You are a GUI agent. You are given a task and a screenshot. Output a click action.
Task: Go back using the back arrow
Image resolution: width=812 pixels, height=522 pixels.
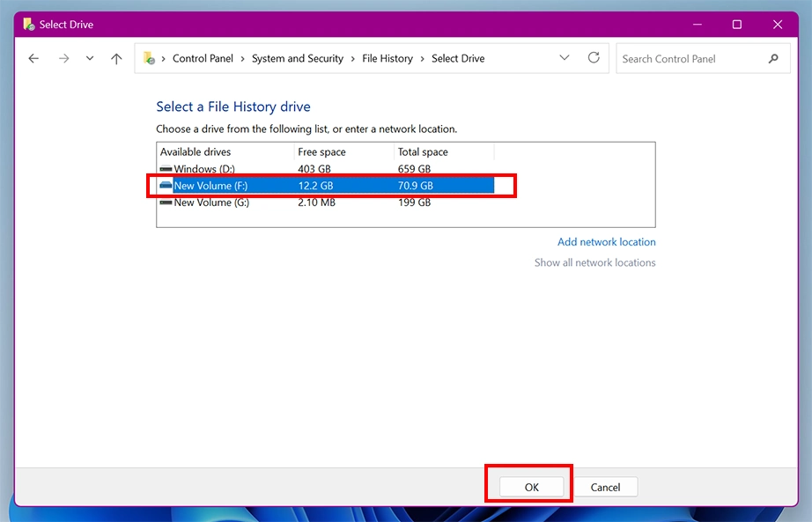click(33, 58)
